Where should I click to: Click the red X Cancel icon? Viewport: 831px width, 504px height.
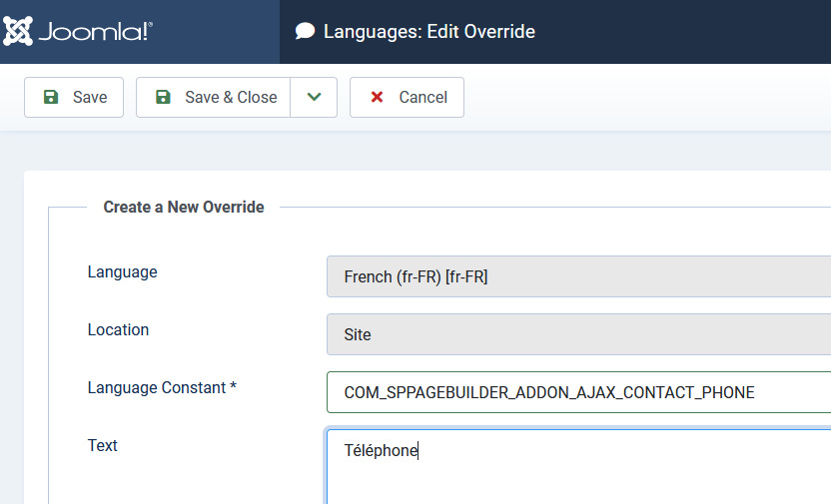point(377,97)
